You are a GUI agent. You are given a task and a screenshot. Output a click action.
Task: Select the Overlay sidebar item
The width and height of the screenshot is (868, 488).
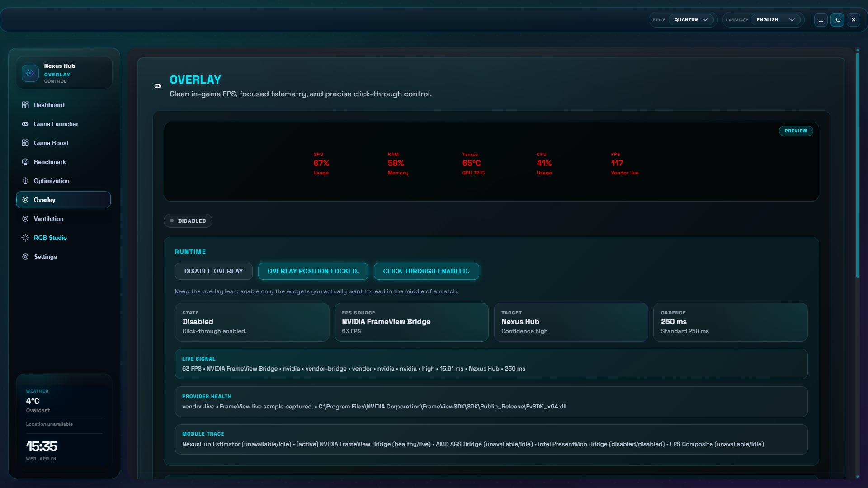(63, 200)
